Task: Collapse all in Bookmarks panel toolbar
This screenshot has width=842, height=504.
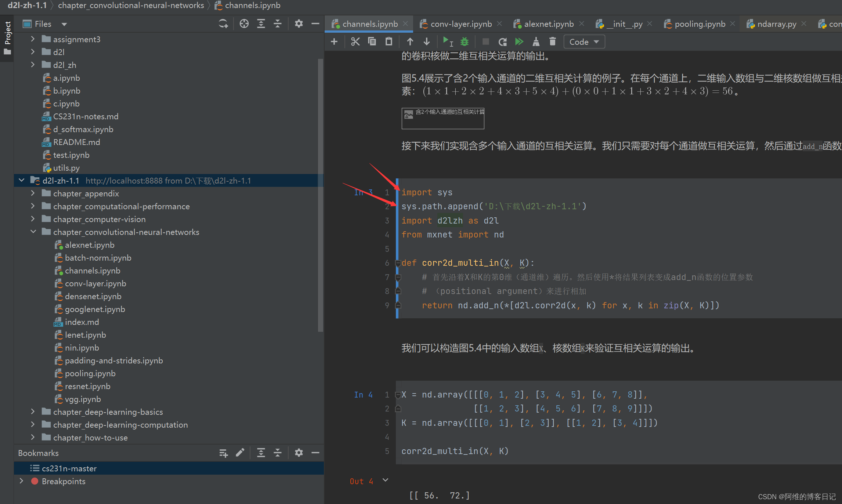Action: pyautogui.click(x=278, y=453)
